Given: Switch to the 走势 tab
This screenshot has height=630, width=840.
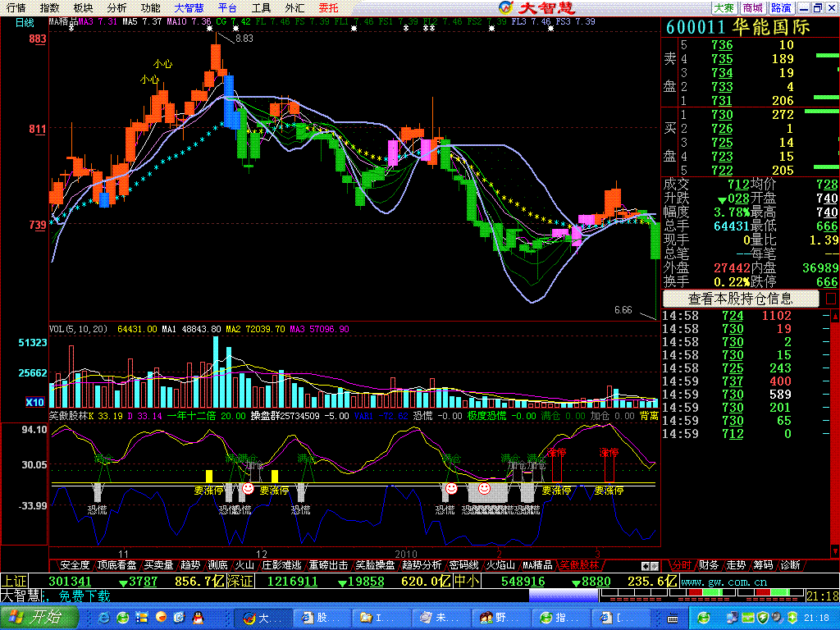Looking at the screenshot, I should 736,565.
